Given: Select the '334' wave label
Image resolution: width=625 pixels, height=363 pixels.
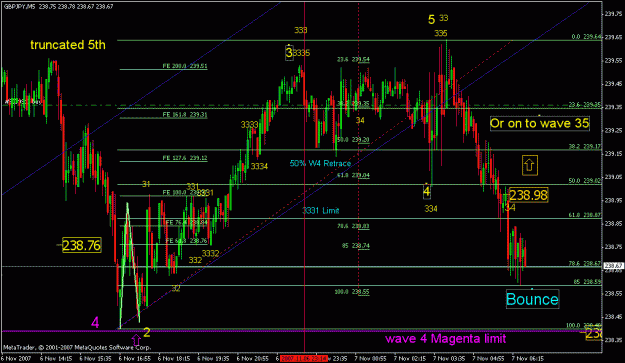Looking at the screenshot, I should click(431, 209).
